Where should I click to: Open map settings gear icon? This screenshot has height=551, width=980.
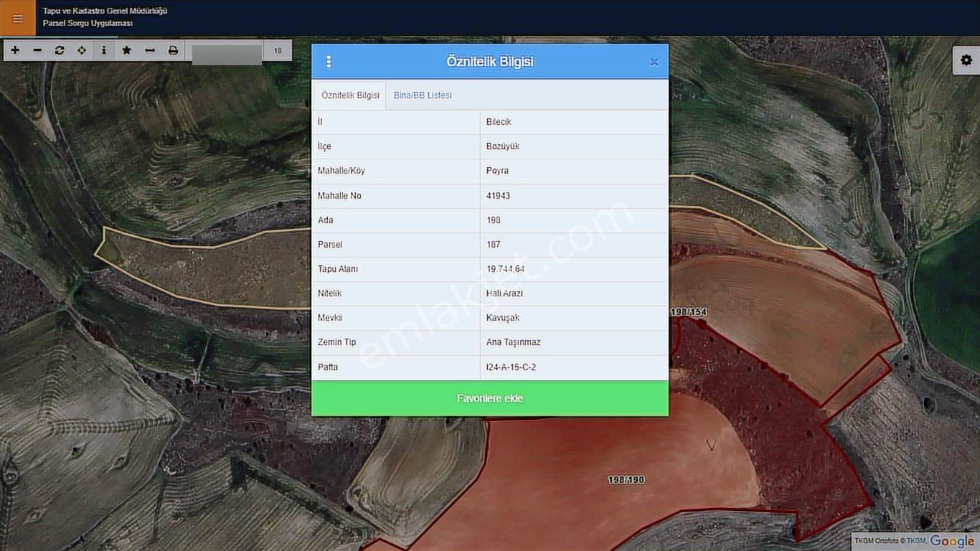point(966,60)
